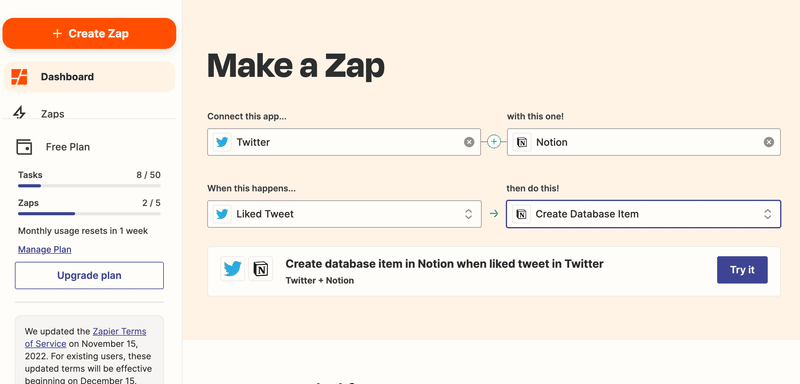Click the plus icon in Create Zap
The image size is (800, 384).
click(57, 34)
